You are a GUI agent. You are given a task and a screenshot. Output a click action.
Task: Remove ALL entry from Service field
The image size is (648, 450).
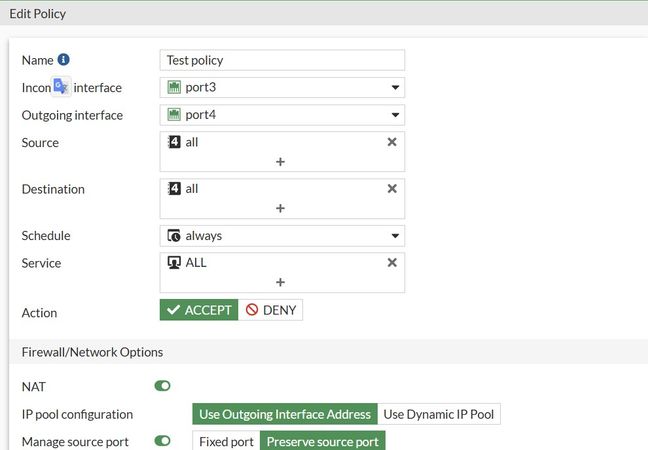pos(392,262)
